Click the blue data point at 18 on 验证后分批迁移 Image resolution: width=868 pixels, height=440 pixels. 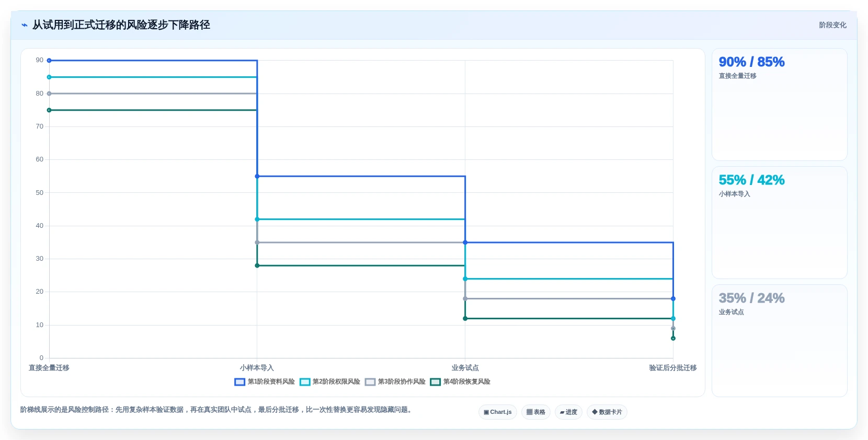(673, 299)
